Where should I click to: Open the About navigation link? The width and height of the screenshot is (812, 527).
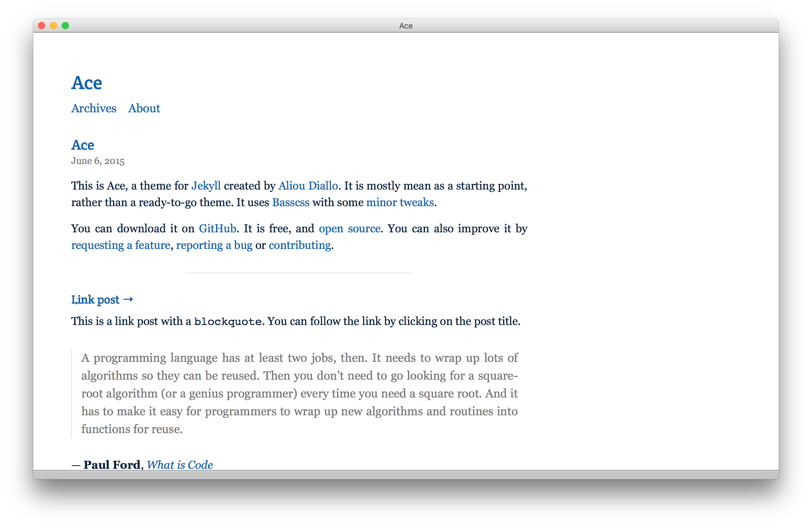click(x=144, y=108)
